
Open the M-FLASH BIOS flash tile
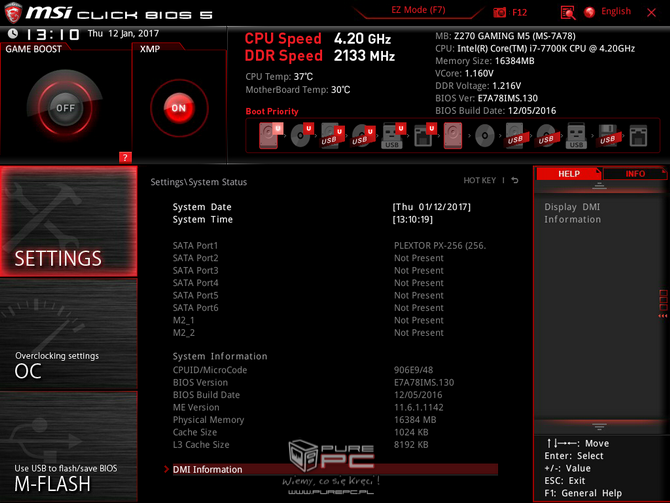tap(68, 446)
